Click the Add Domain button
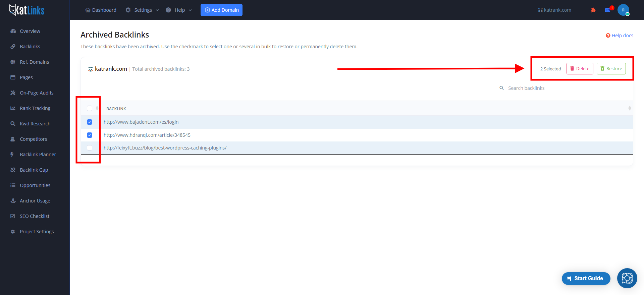The image size is (644, 295). point(221,10)
